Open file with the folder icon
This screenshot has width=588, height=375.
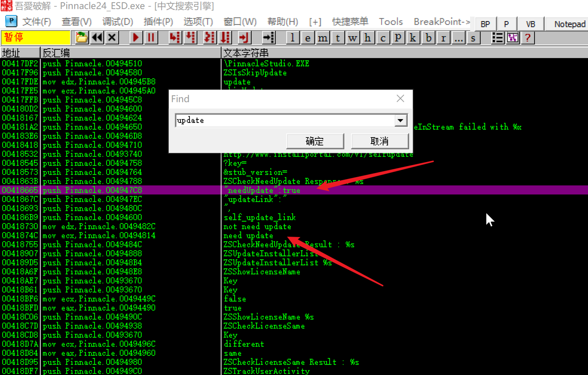pyautogui.click(x=81, y=38)
